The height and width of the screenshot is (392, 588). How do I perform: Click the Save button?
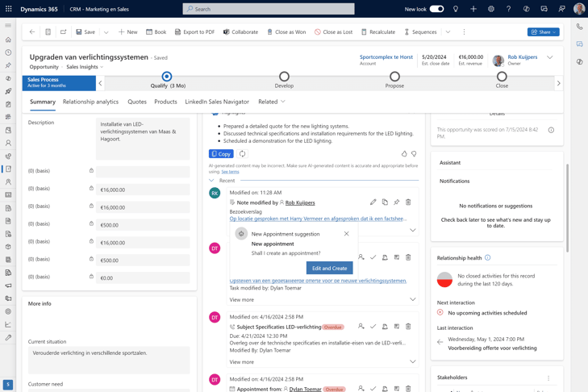pyautogui.click(x=85, y=32)
